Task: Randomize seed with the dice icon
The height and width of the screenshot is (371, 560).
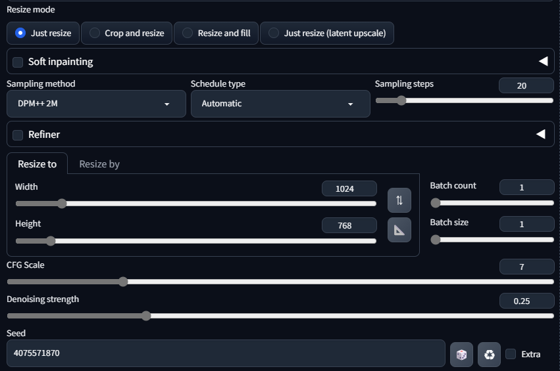Action: click(461, 354)
